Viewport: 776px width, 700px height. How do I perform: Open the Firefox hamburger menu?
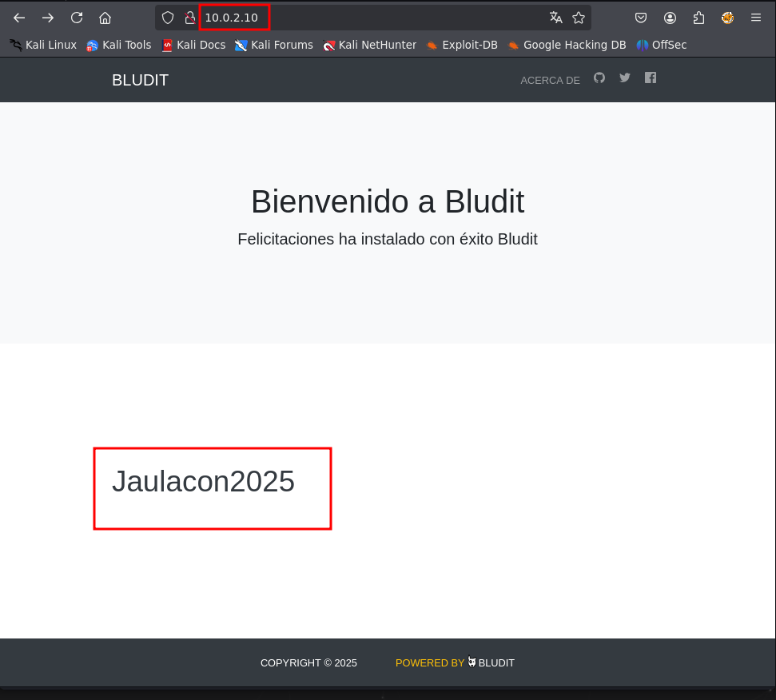756,18
